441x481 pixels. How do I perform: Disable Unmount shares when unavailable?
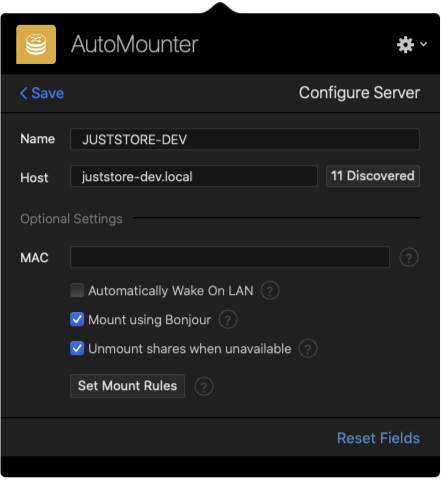click(x=77, y=348)
